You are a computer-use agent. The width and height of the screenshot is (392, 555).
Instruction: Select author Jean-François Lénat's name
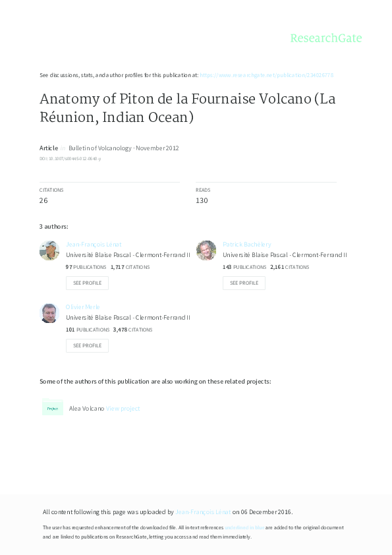click(94, 244)
